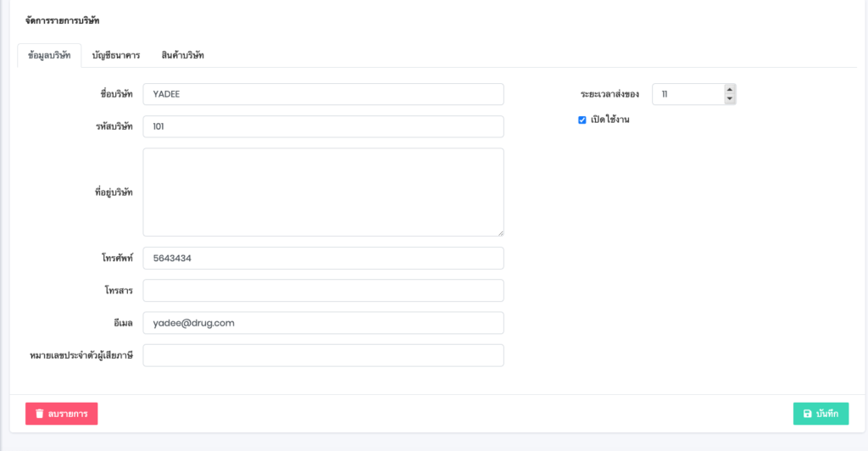
Task: Focus the หมายเลขประจำตัวผู้เสียภาษี input
Action: (323, 355)
